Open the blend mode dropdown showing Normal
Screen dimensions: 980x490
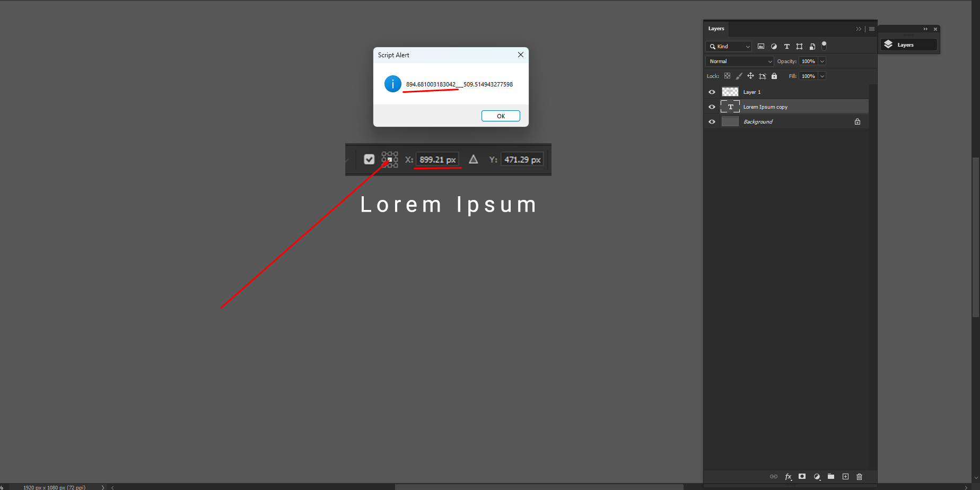tap(739, 61)
